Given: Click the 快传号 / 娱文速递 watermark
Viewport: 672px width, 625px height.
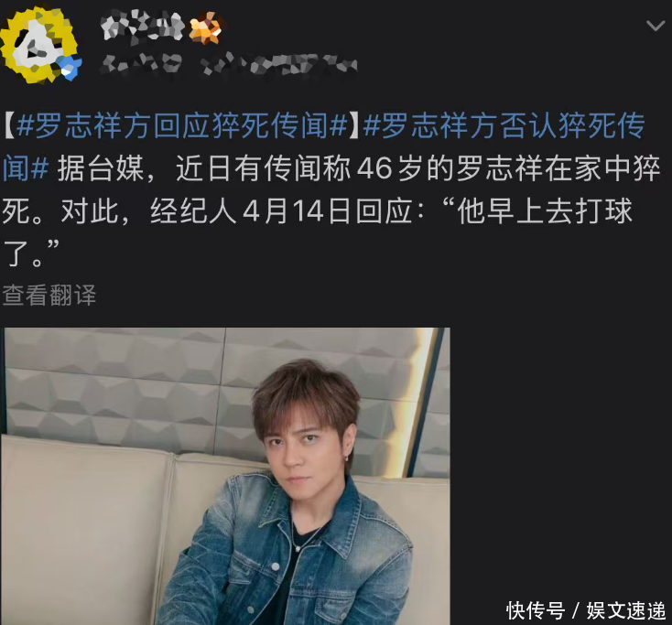Looking at the screenshot, I should [585, 610].
